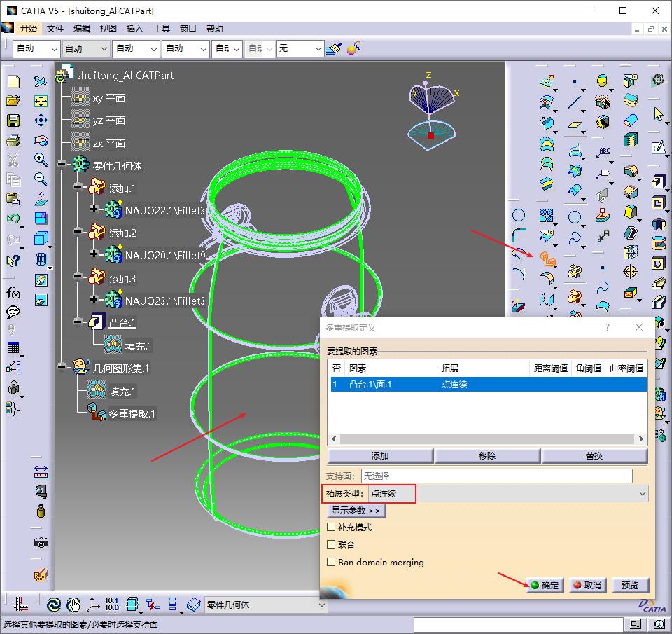Click the text ABC annotation icon

[x=603, y=152]
